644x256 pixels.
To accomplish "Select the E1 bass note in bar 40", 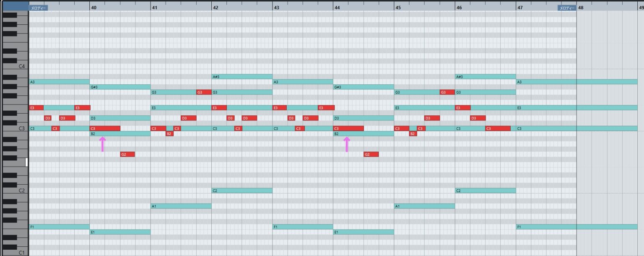I will 120,232.
